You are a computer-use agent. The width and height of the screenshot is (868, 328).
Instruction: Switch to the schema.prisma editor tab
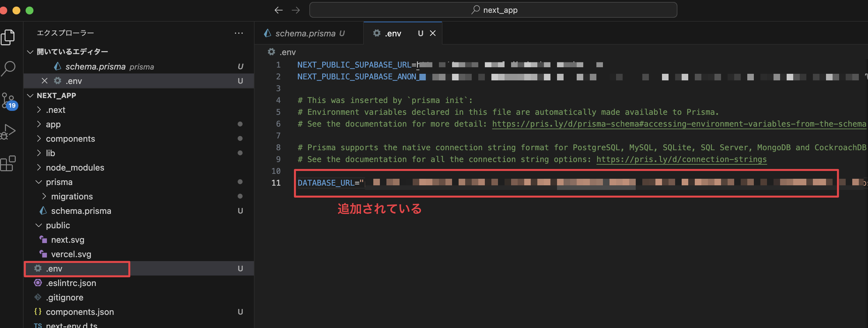pos(309,33)
